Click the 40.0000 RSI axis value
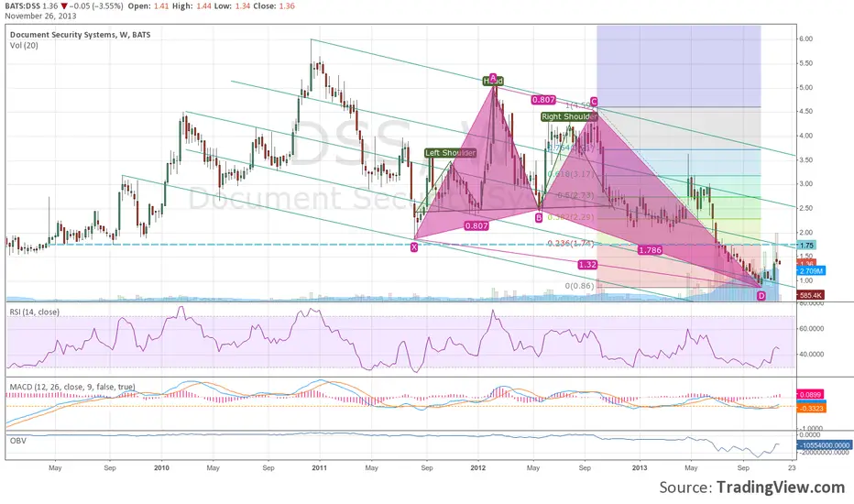854x504 pixels. tap(811, 354)
